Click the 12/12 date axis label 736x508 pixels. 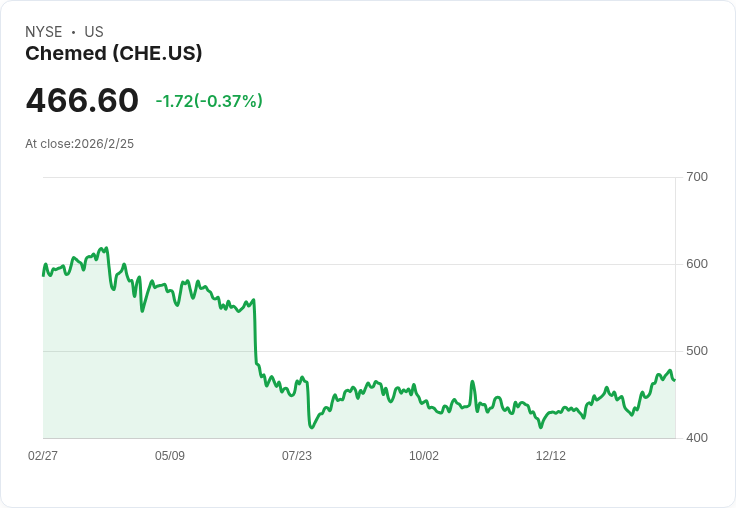point(551,456)
